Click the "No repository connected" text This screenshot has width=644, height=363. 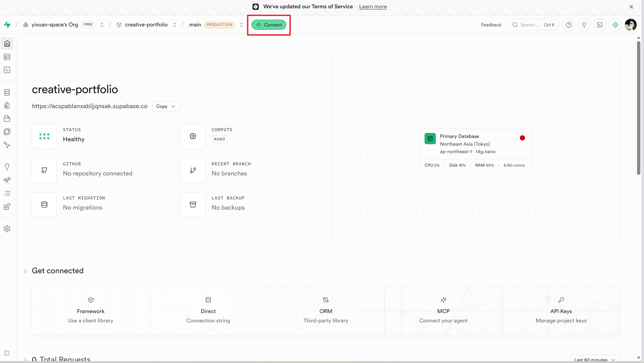coord(98,173)
